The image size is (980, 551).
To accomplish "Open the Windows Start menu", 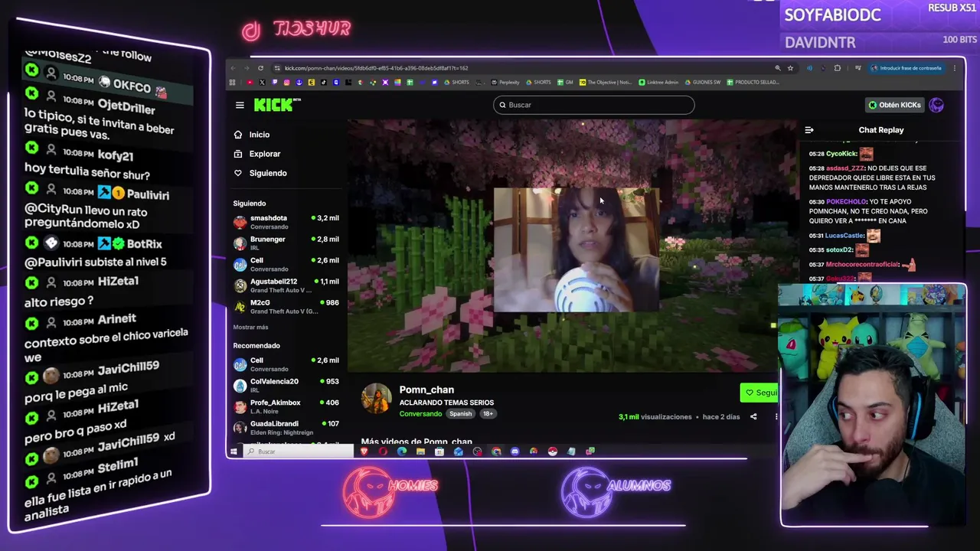I will pos(234,452).
